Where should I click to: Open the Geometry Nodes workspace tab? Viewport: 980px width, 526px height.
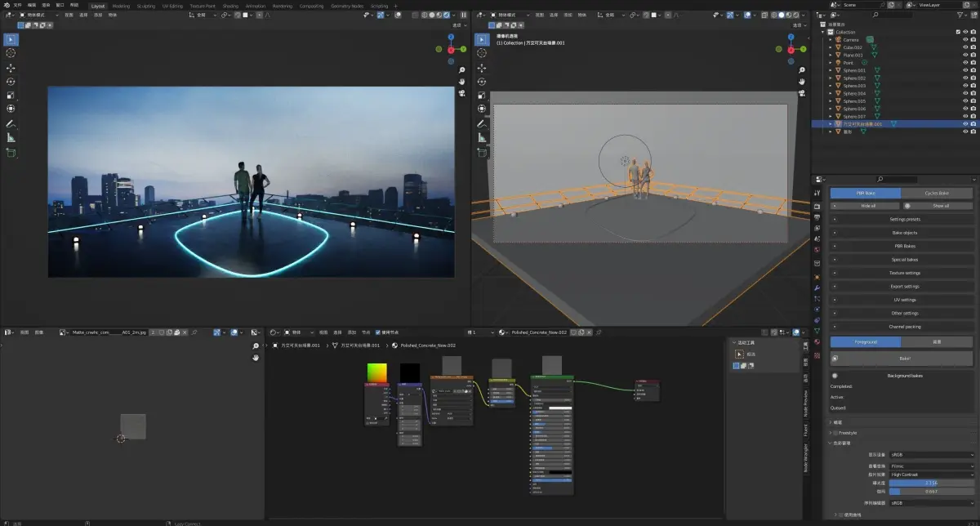346,6
